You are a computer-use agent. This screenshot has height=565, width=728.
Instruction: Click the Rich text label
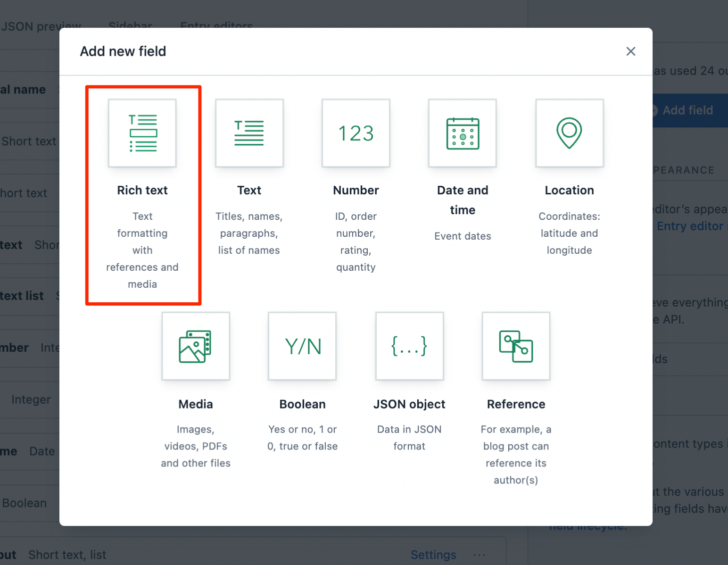(x=142, y=190)
